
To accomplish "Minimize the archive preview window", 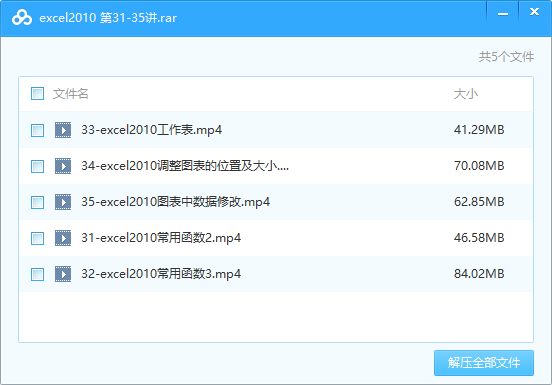I will pyautogui.click(x=503, y=14).
